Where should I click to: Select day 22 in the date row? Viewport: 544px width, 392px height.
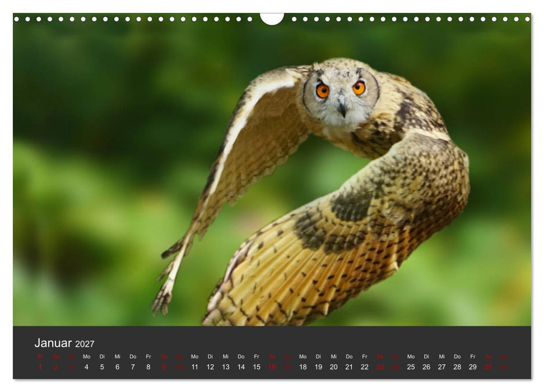click(365, 367)
